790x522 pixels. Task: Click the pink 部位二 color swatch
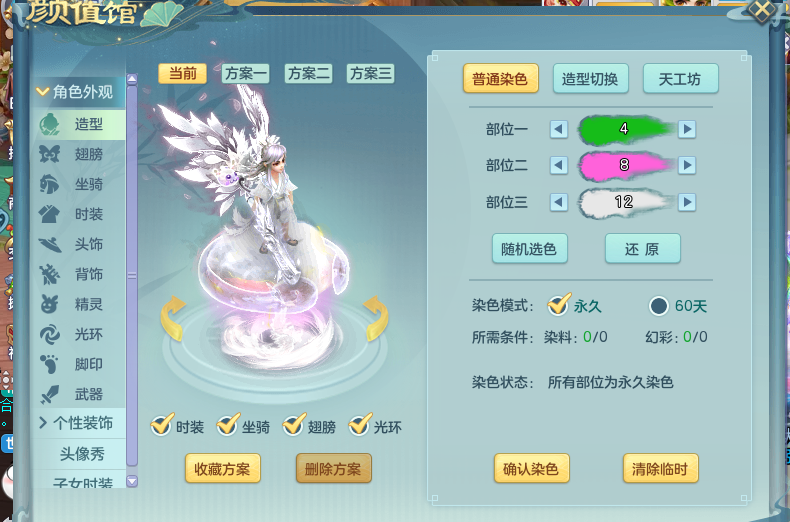(624, 165)
